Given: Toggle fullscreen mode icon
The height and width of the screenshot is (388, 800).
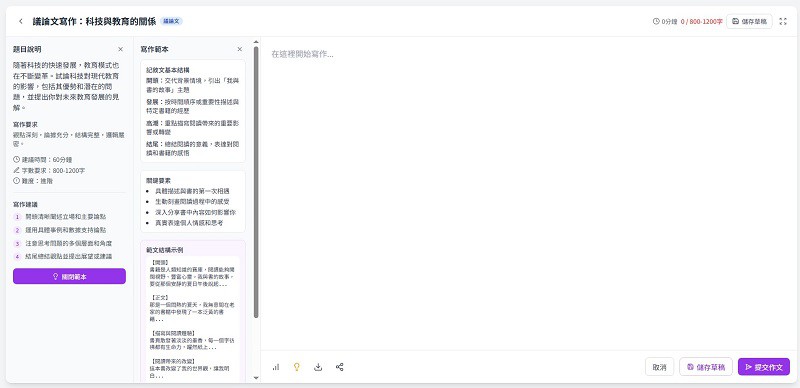Looking at the screenshot, I should coord(783,21).
